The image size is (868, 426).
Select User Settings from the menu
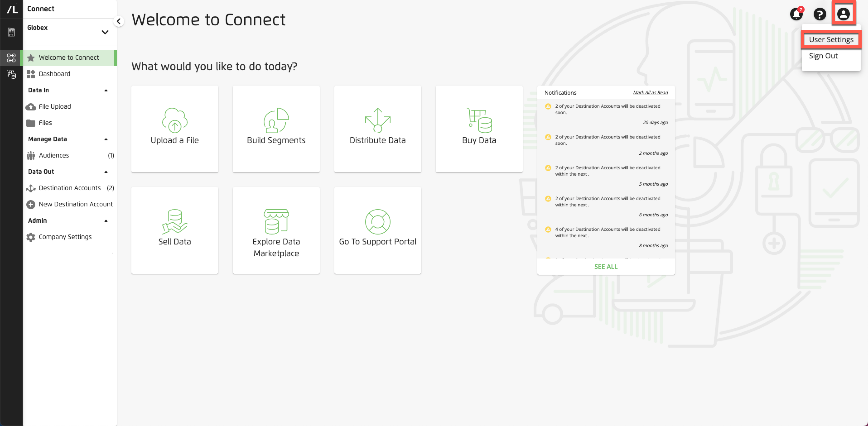pos(831,39)
